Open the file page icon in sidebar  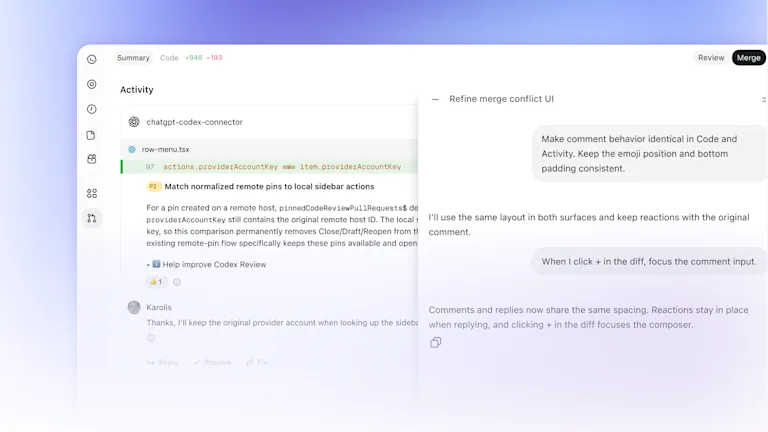click(91, 135)
